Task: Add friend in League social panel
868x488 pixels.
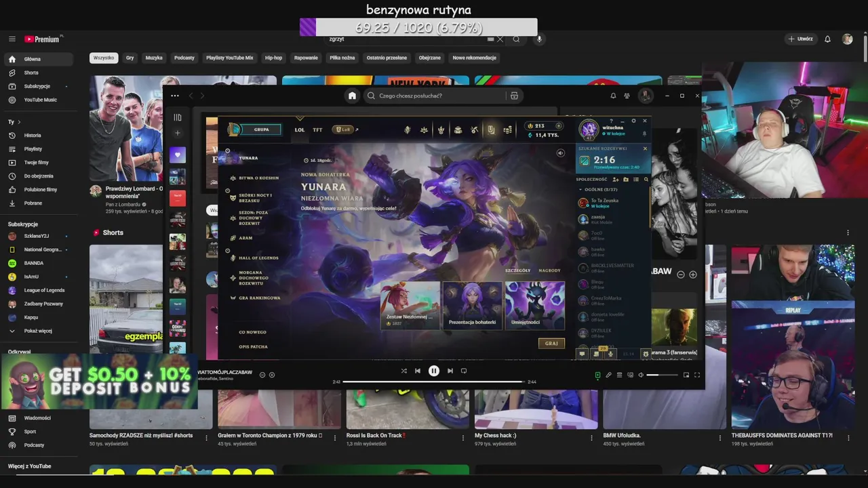Action: click(615, 180)
